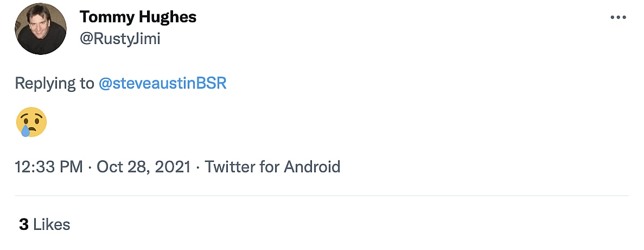Viewport: 644px width, 250px height.
Task: Click the "PM" in the tweet time
Action: point(71,166)
